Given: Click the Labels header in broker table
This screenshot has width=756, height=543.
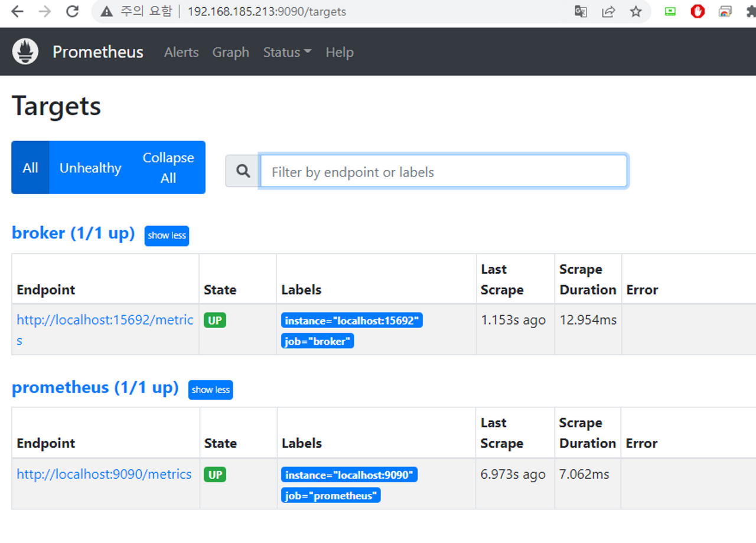Looking at the screenshot, I should 301,290.
